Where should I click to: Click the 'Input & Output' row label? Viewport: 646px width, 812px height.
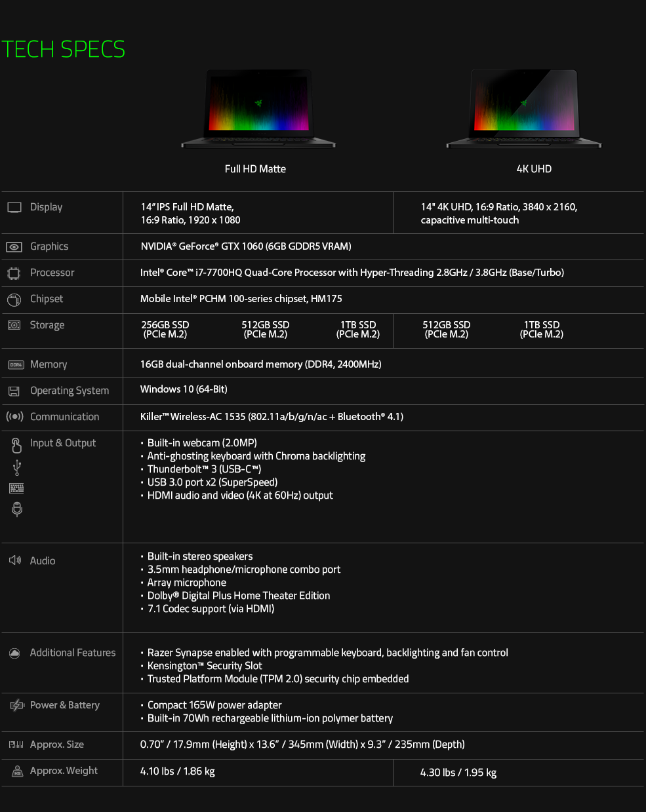coord(63,443)
